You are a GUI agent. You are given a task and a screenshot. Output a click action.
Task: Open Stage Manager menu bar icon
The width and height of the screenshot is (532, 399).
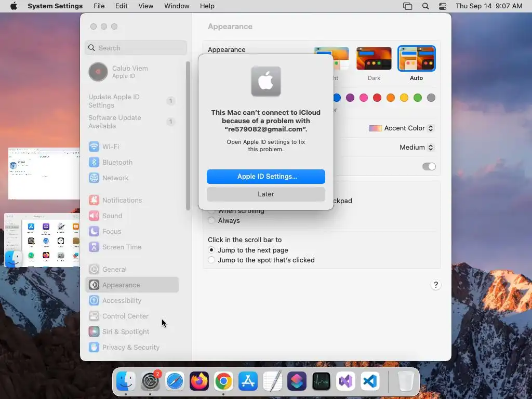[x=407, y=6]
